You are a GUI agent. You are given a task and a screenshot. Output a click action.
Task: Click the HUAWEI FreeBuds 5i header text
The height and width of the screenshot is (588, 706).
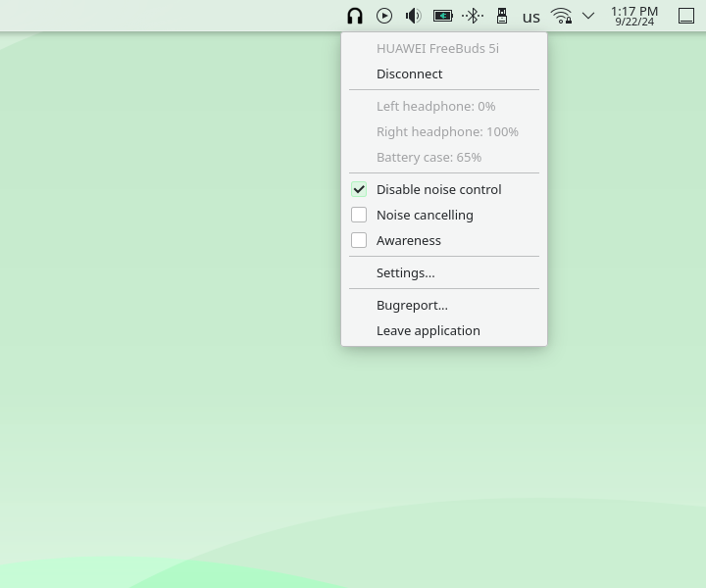coord(437,48)
